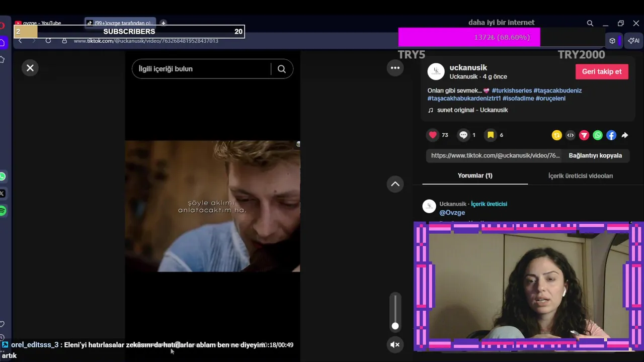Screen dimensions: 644x362
Task: Open the three-dot more options menu
Action: tap(395, 68)
